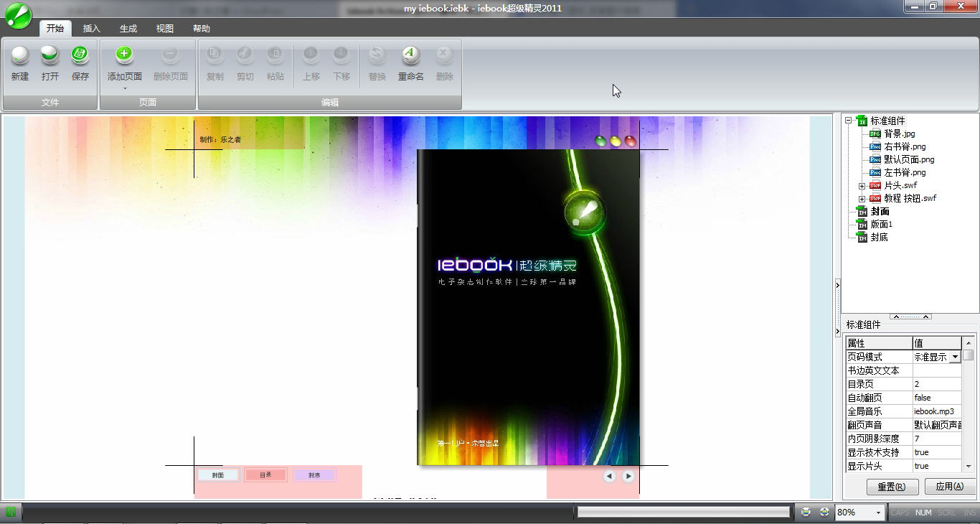980x524 pixels.
Task: Click the 封面 button on preview
Action: [x=218, y=475]
